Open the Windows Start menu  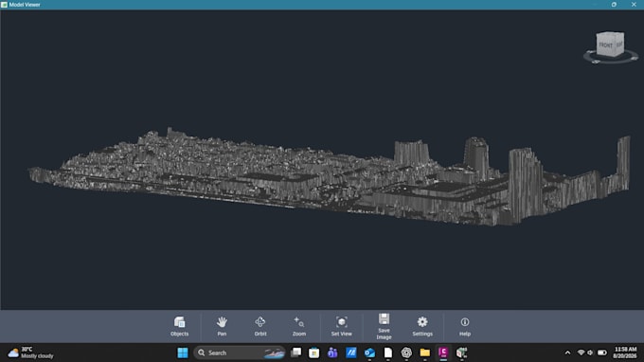183,353
